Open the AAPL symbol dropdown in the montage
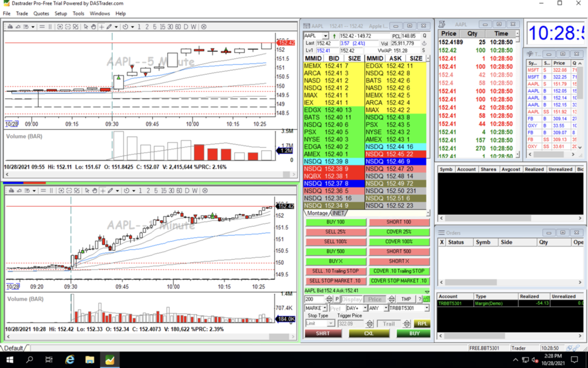 pos(326,35)
